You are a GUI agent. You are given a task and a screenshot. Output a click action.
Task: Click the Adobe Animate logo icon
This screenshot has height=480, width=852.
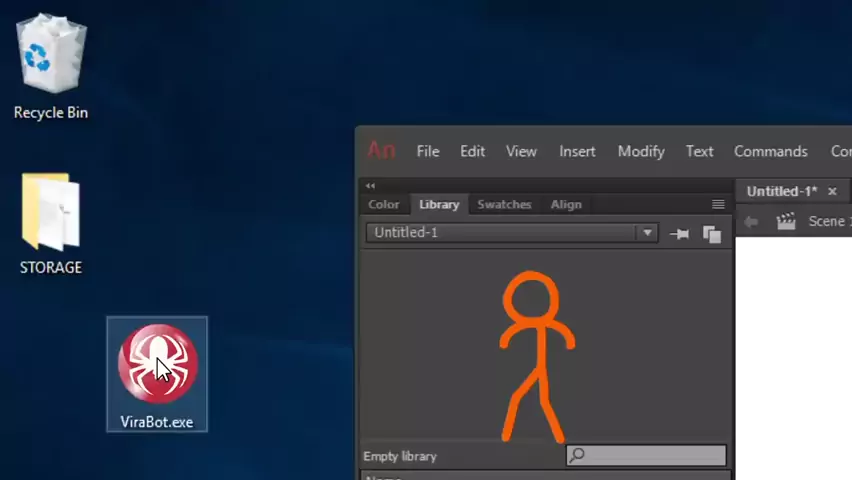click(381, 151)
